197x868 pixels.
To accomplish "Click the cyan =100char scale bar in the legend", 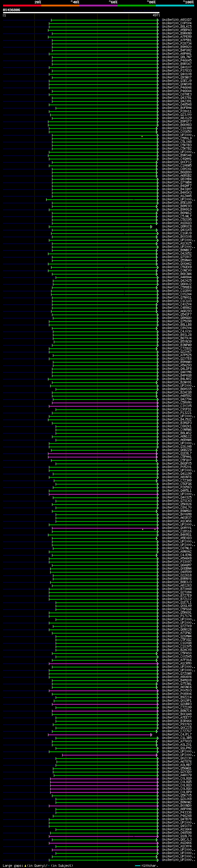I will 137,866.
